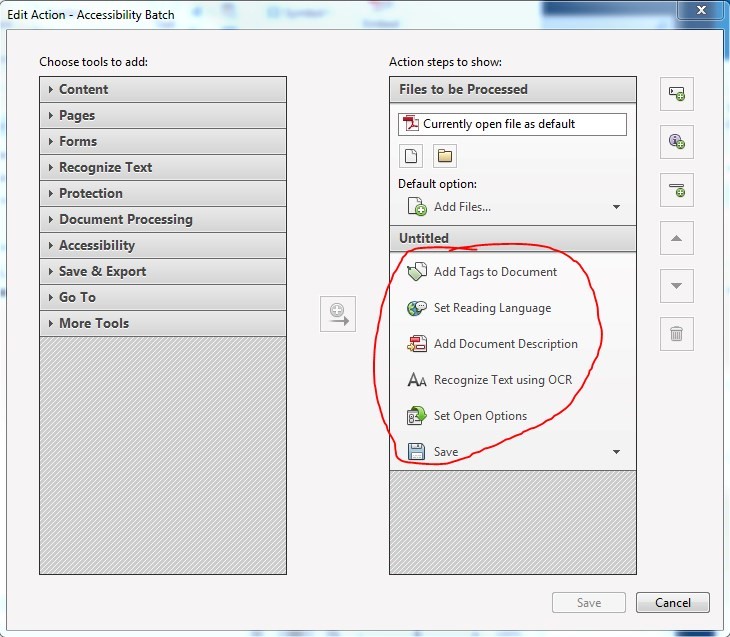Open the Add Files default option dropdown

616,207
